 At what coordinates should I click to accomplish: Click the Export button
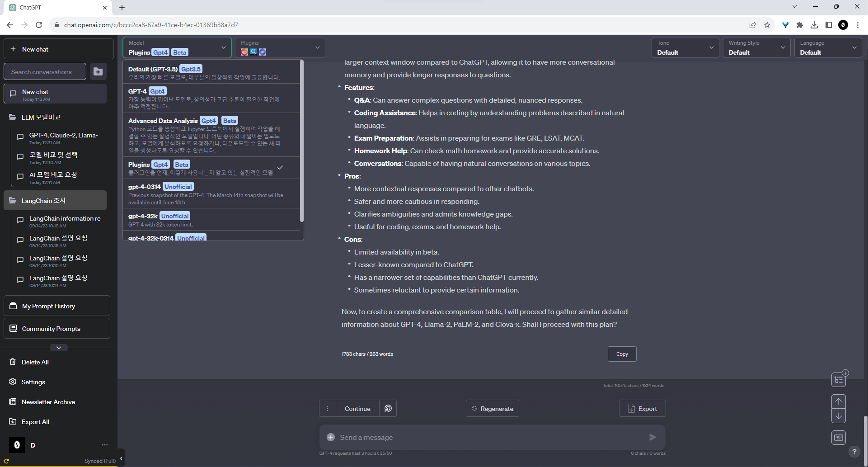click(642, 408)
